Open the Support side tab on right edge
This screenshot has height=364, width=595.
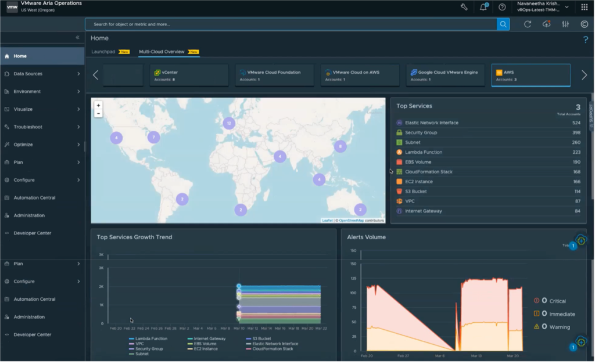(x=591, y=117)
